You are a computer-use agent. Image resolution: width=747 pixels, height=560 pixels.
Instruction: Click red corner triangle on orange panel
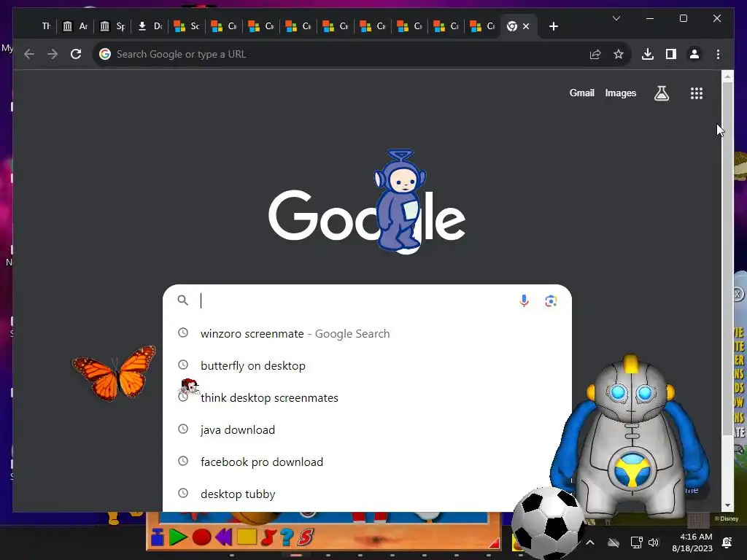coord(494,542)
